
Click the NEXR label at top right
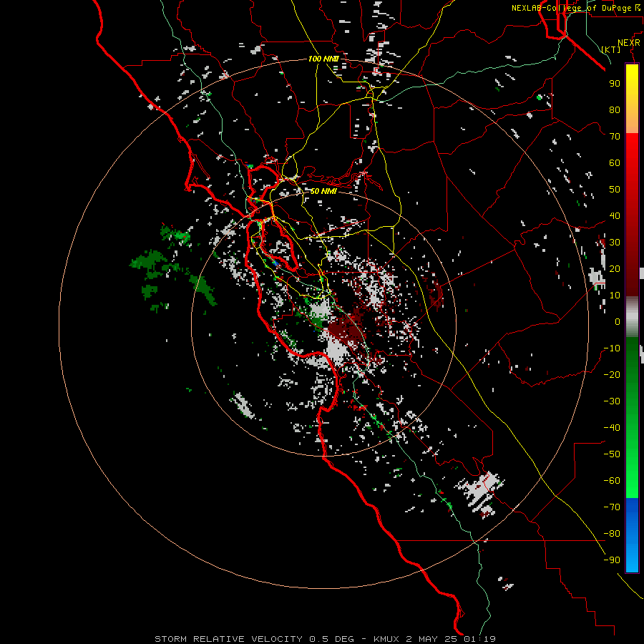point(629,43)
